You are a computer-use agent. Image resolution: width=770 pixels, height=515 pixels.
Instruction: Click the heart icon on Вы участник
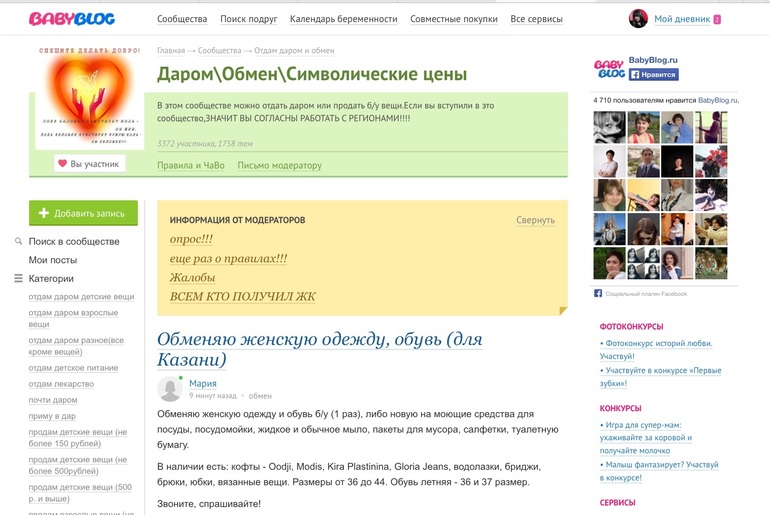[62, 163]
